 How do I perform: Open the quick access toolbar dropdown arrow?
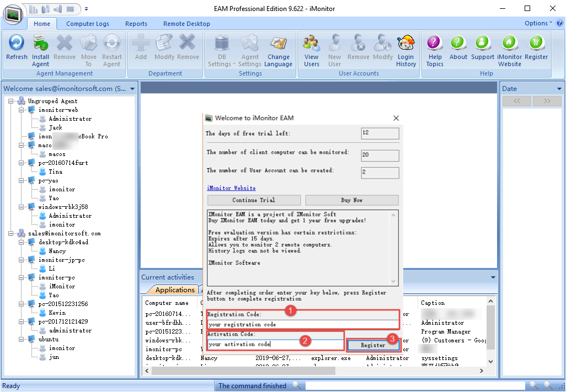pyautogui.click(x=86, y=9)
